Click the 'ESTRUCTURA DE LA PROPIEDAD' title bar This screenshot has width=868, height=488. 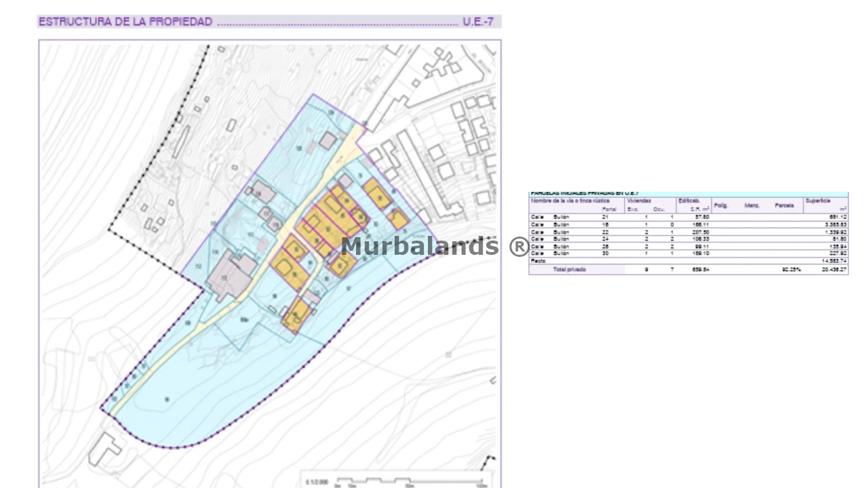[x=203, y=22]
